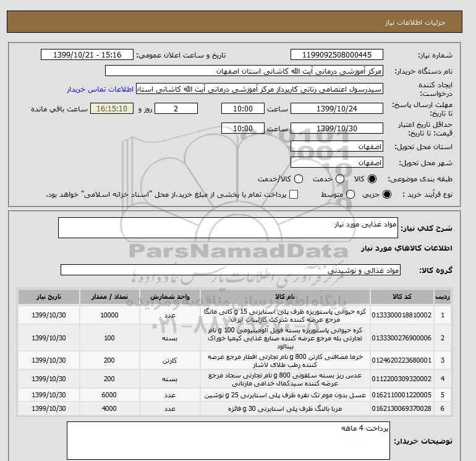476x461 pixels.
Task: Click the عسل بدون موم item name
Action: [285, 395]
